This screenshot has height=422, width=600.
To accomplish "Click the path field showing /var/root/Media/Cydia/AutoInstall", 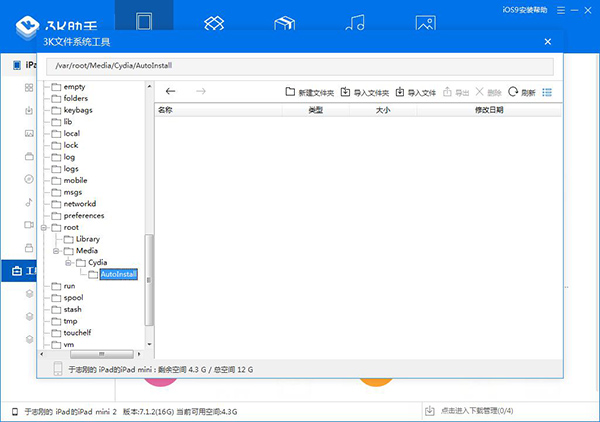I will click(x=300, y=66).
